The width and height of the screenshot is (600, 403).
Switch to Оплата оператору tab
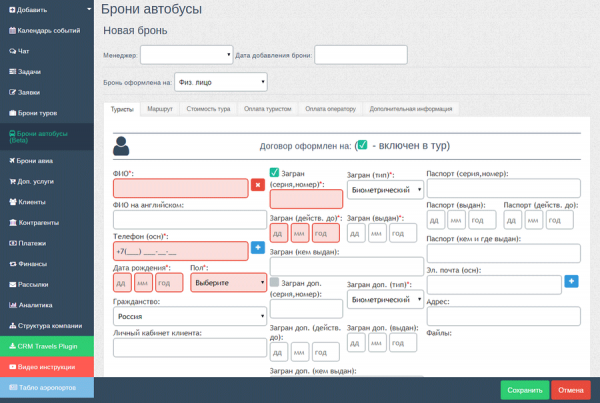(x=331, y=109)
